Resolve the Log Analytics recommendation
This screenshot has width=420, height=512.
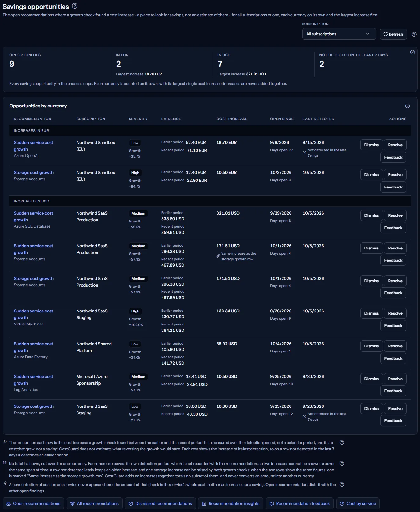coord(395,379)
